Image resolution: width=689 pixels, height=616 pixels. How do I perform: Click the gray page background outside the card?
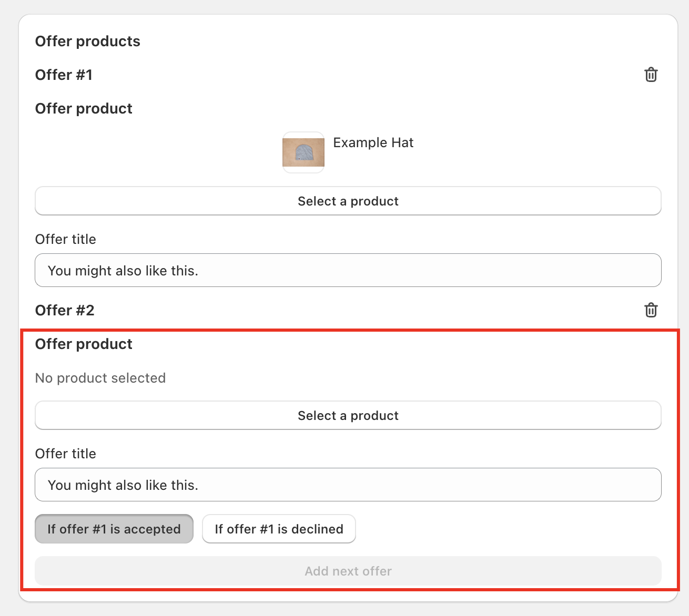tap(8, 315)
